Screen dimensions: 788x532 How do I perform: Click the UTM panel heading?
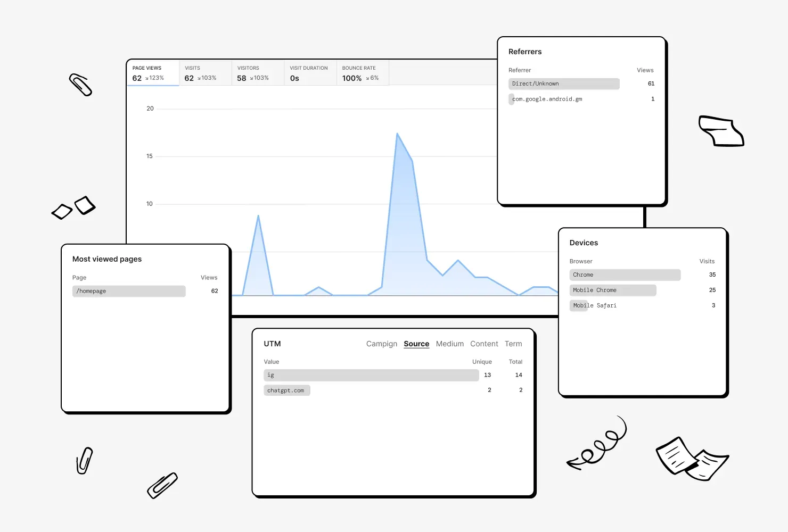(272, 344)
